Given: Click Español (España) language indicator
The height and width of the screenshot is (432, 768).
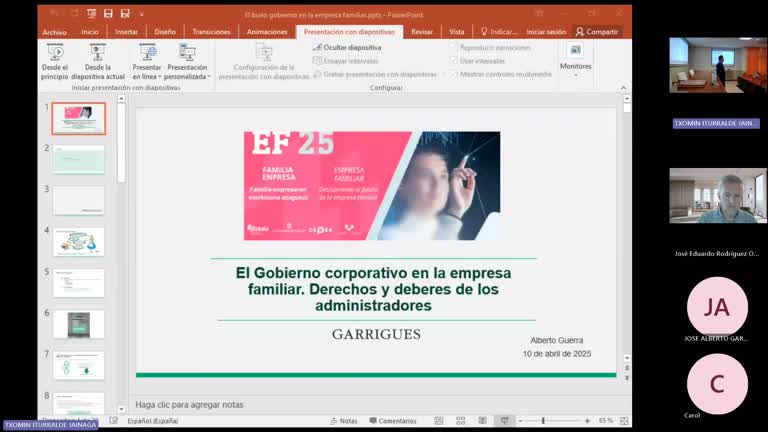Looking at the screenshot, I should point(153,421).
